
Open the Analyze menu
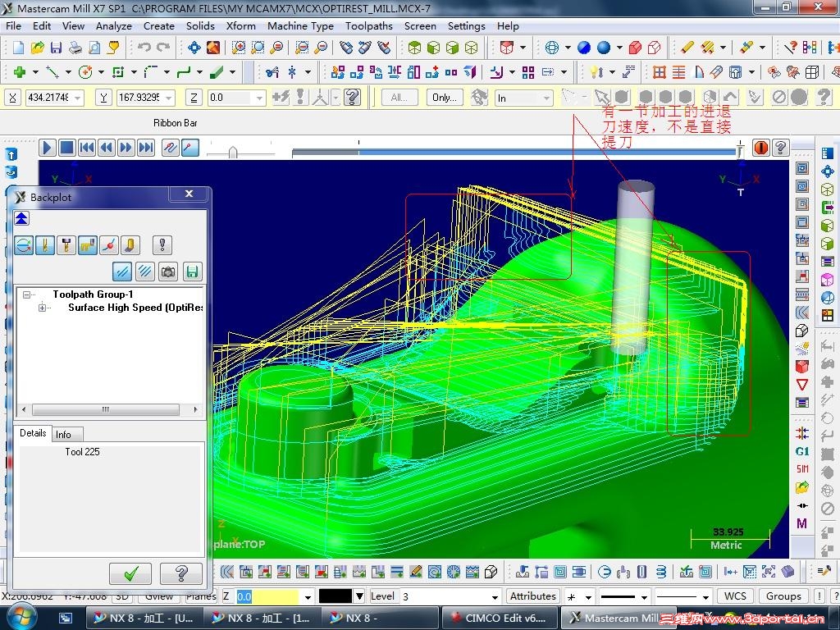coord(113,25)
